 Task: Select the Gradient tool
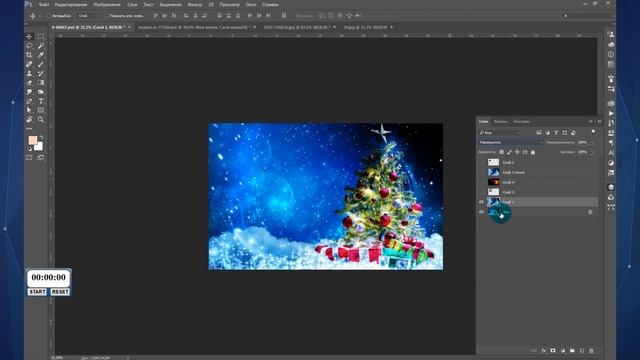pos(41,82)
